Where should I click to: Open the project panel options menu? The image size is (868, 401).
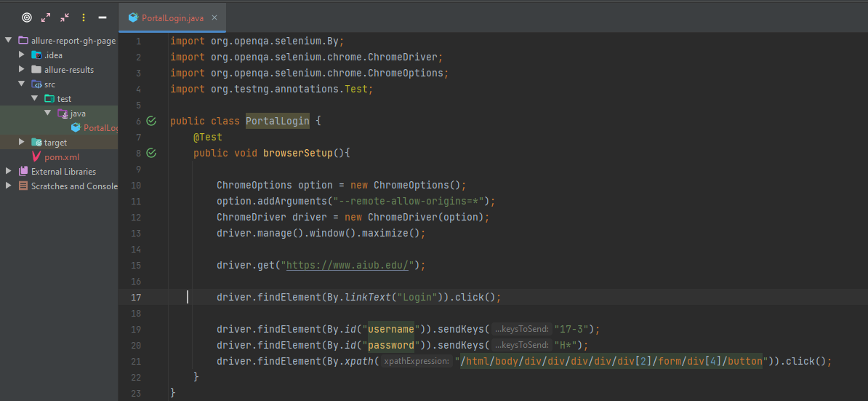click(x=84, y=17)
